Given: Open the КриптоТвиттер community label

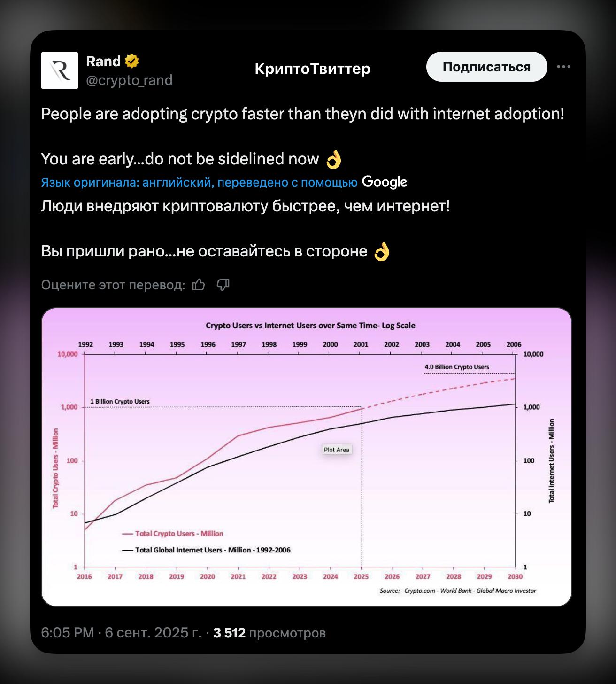Looking at the screenshot, I should tap(312, 69).
